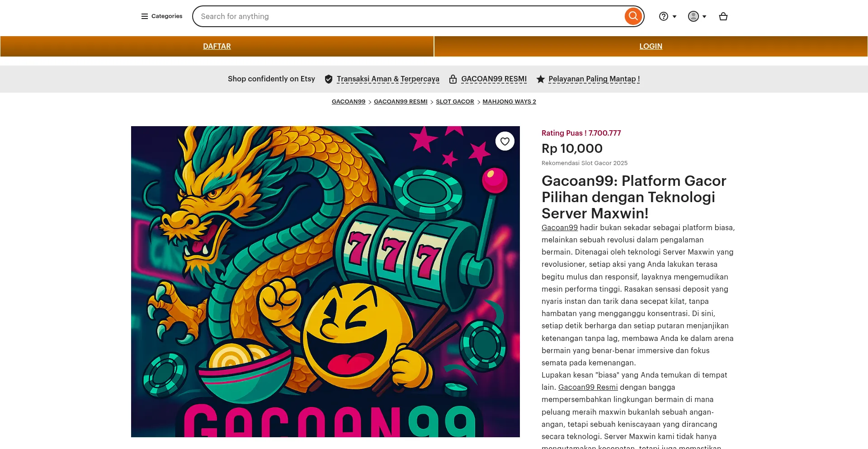
Task: Open the shopping cart icon
Action: click(x=723, y=16)
